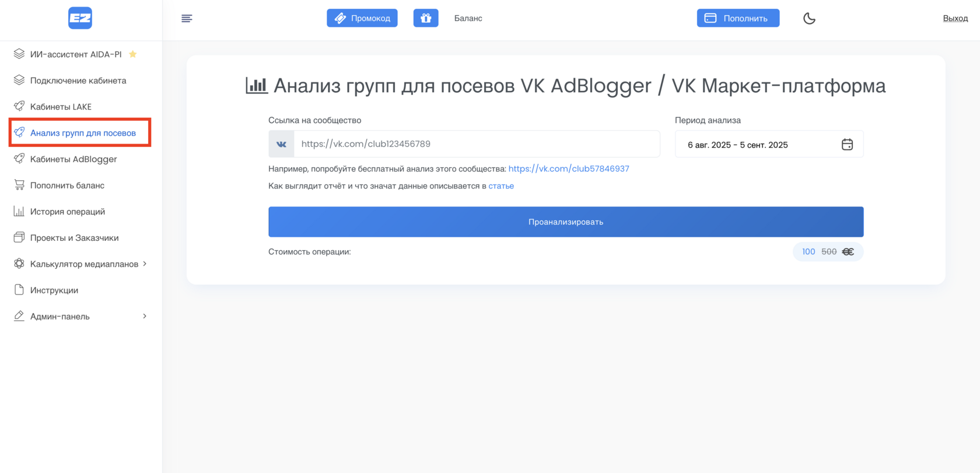Open the Инструкции page
Image resolution: width=980 pixels, height=473 pixels.
54,290
